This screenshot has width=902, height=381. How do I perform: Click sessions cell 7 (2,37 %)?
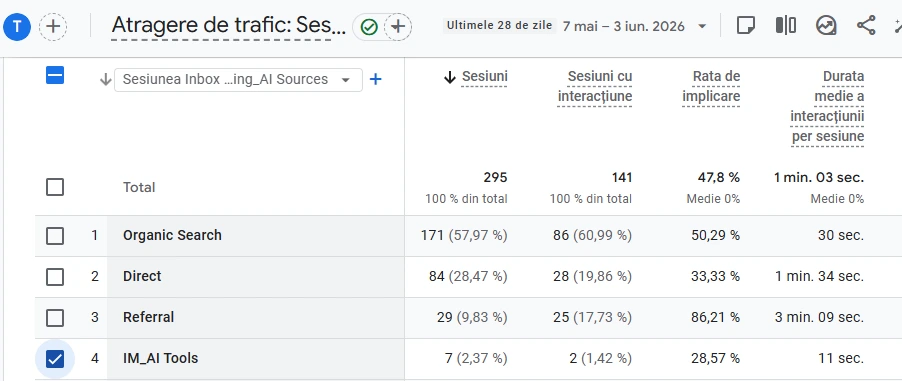pos(476,358)
